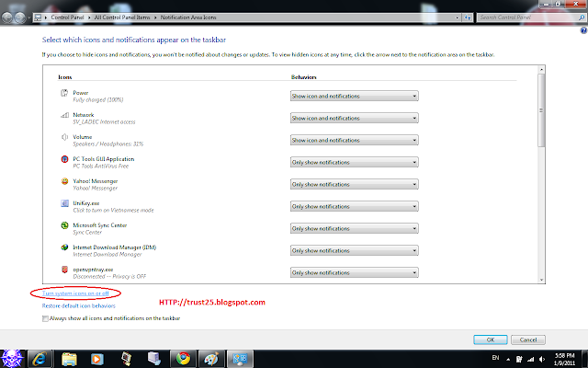Image resolution: width=588 pixels, height=368 pixels.
Task: Open Microsoft Sync Center behavior dropdown
Action: 354,228
